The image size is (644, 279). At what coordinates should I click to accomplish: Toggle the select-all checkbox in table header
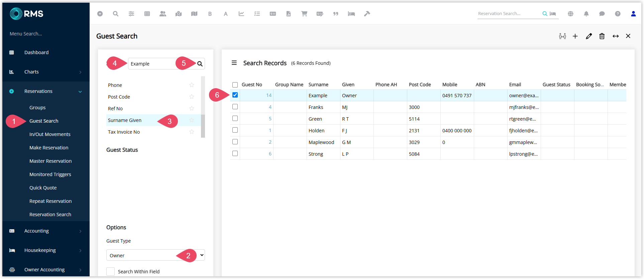coord(235,85)
